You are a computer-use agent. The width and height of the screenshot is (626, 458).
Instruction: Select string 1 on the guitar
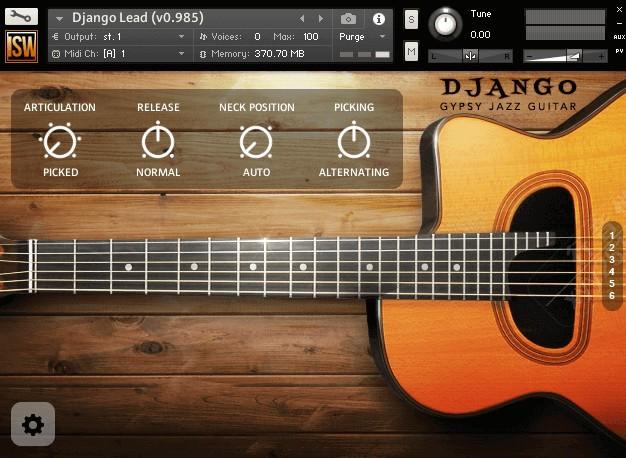[612, 236]
